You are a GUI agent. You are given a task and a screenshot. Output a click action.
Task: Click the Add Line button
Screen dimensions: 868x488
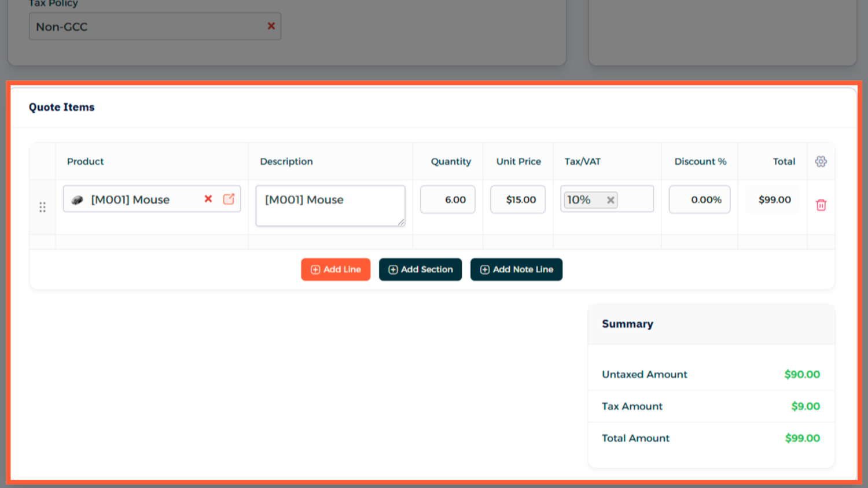(336, 269)
